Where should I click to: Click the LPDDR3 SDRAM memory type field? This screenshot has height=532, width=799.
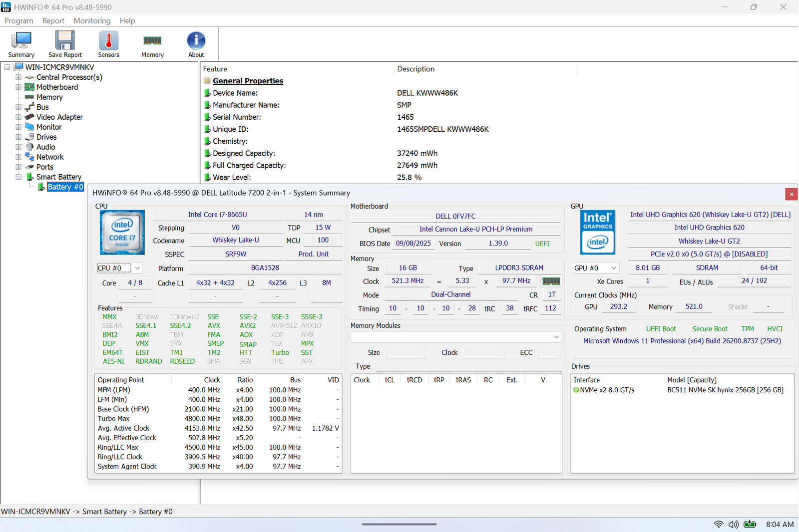[x=519, y=268]
